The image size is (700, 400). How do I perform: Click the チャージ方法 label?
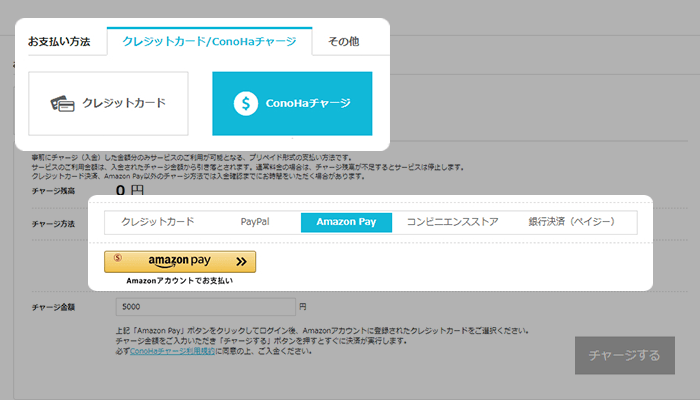[53, 224]
